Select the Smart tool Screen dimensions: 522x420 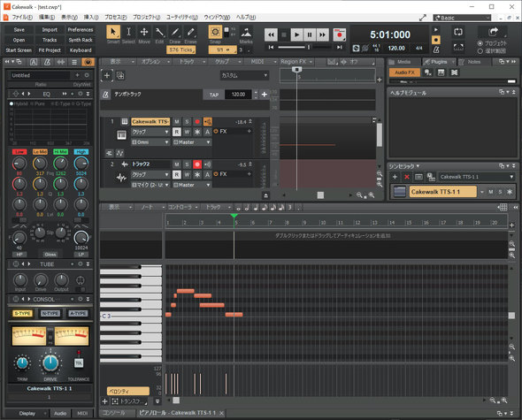tap(113, 32)
